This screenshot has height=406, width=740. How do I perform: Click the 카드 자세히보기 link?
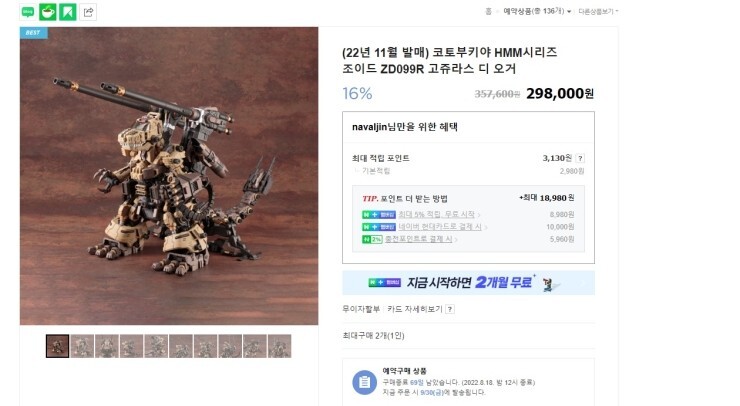(415, 309)
